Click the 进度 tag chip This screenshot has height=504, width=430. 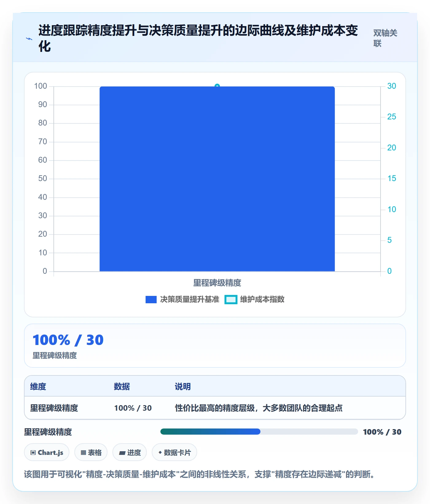pyautogui.click(x=130, y=452)
